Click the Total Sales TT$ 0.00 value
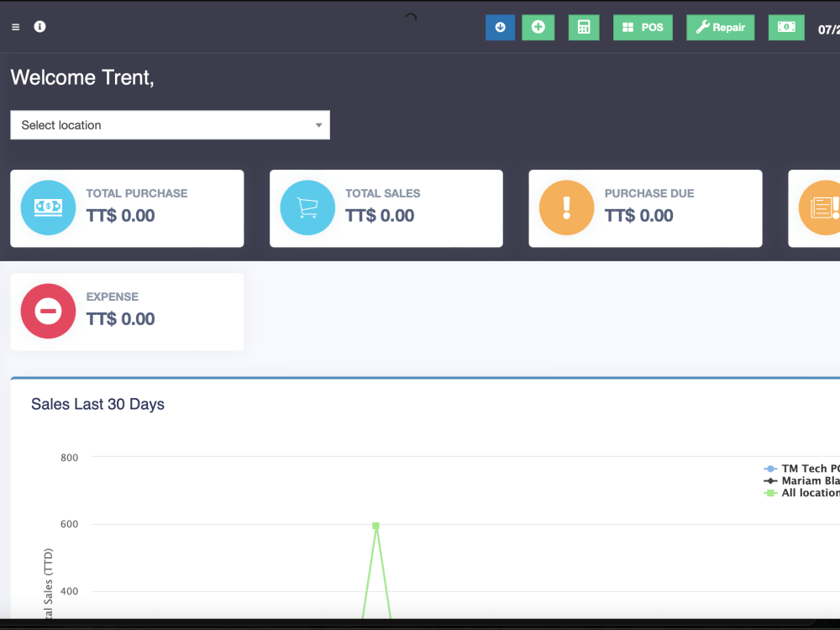Screen dimensions: 840x630 [x=380, y=215]
